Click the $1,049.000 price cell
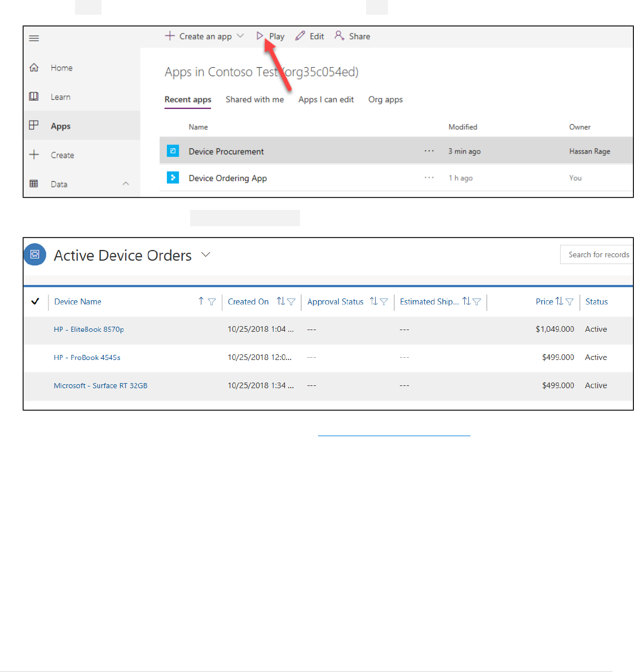The image size is (634, 672). (555, 329)
